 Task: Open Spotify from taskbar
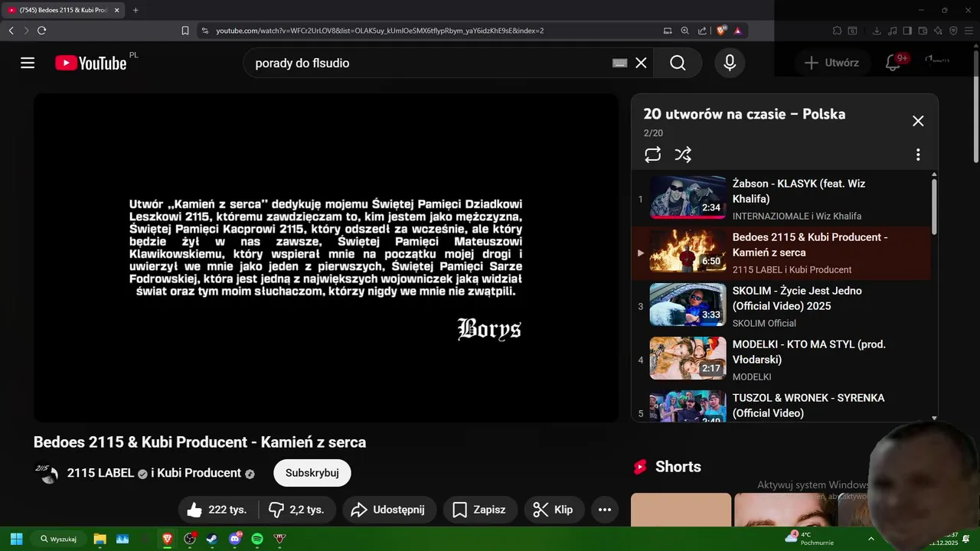[257, 539]
